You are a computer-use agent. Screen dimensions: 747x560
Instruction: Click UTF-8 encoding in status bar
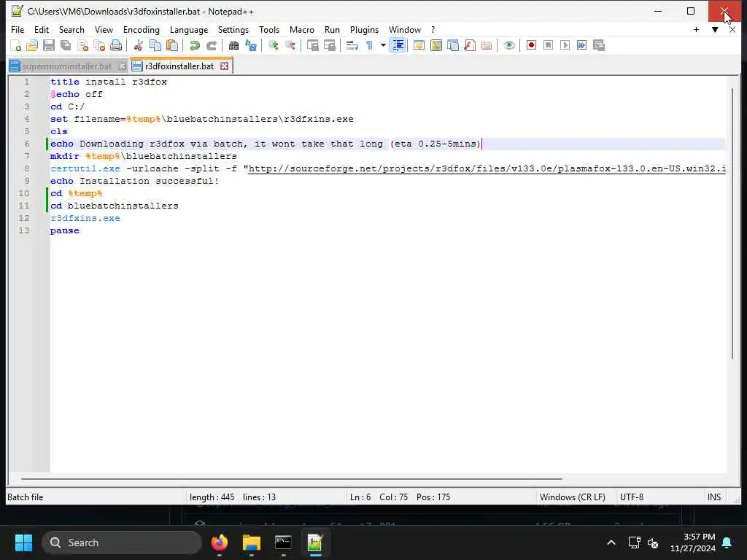tap(632, 497)
